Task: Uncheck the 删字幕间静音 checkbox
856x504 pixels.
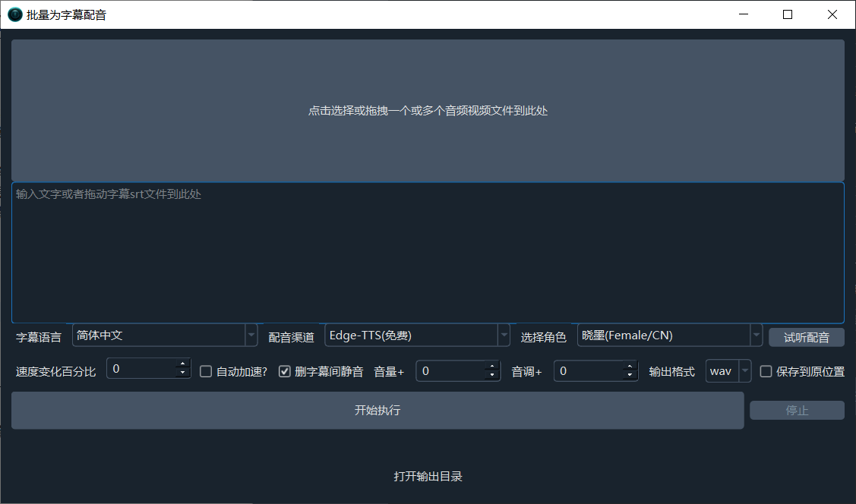Action: tap(285, 371)
